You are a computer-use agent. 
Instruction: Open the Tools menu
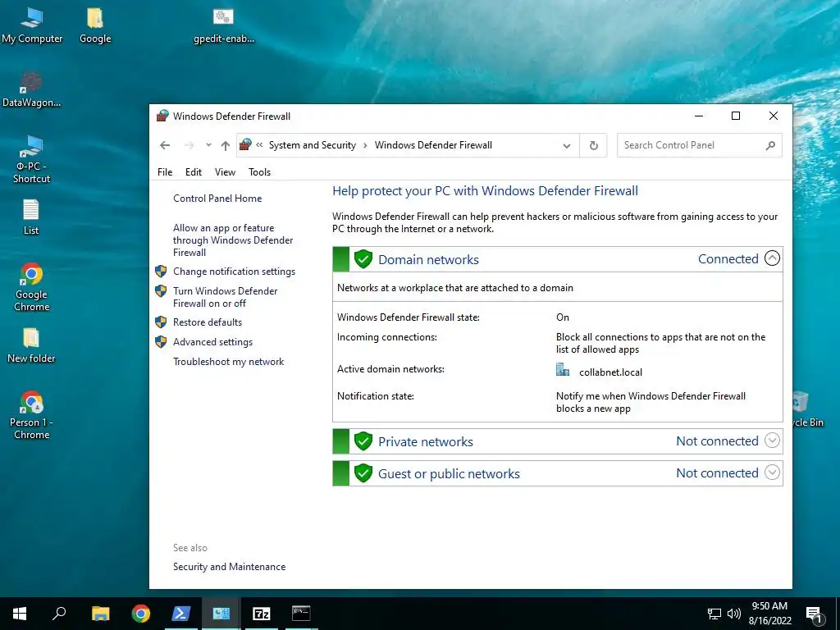tap(259, 172)
